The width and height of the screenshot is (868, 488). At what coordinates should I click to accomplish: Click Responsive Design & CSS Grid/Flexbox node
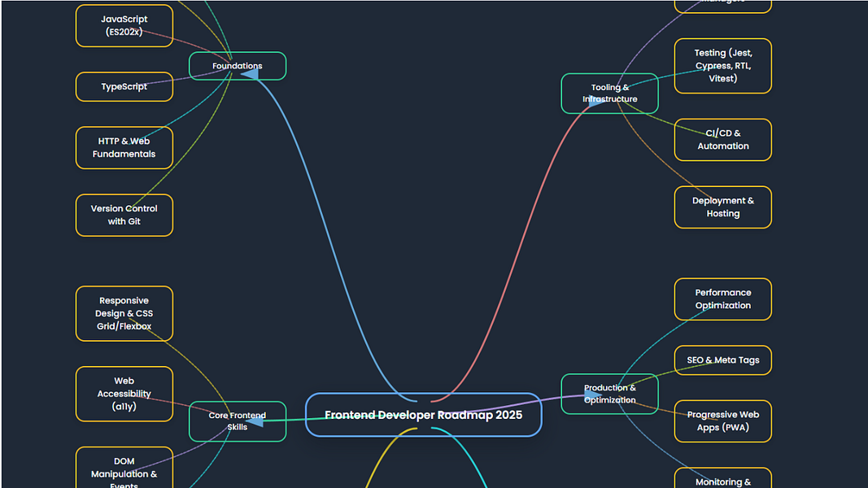click(x=124, y=314)
